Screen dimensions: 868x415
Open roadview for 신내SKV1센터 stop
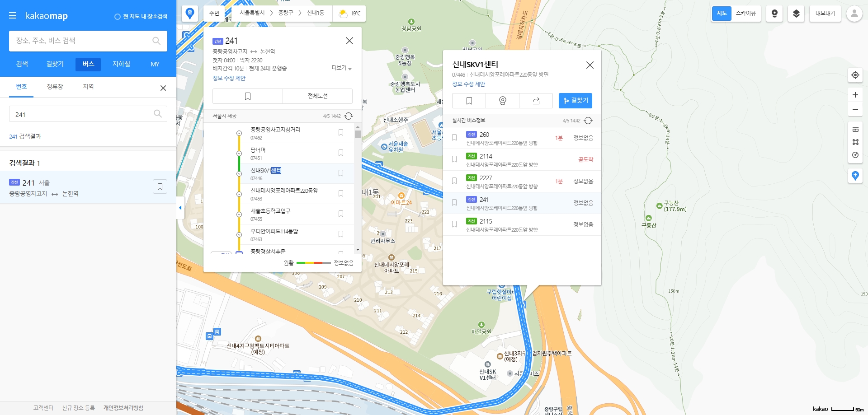[503, 101]
